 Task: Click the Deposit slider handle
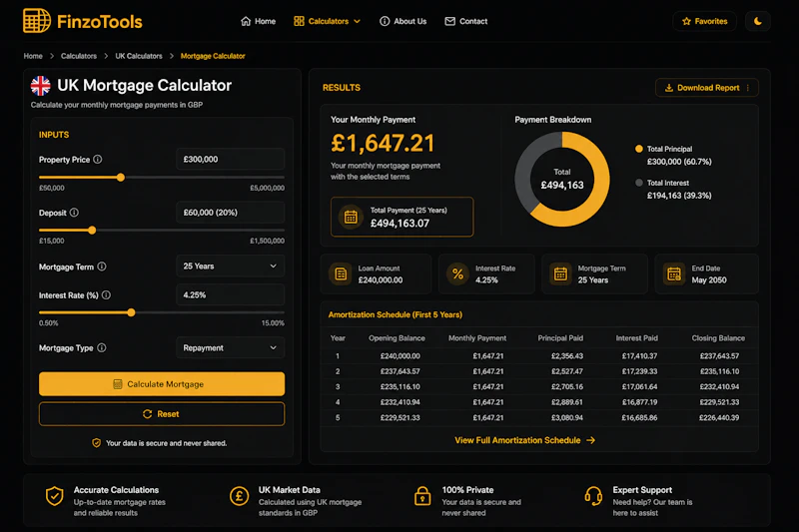tap(92, 231)
